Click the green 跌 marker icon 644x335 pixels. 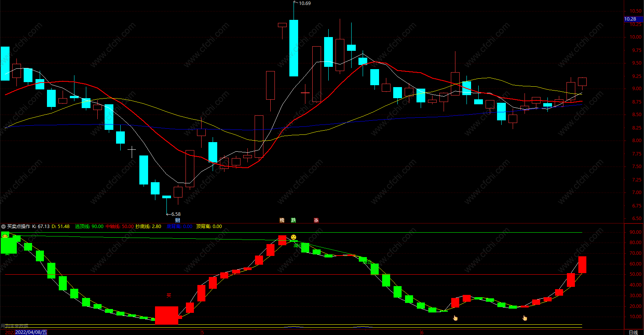[x=293, y=220]
